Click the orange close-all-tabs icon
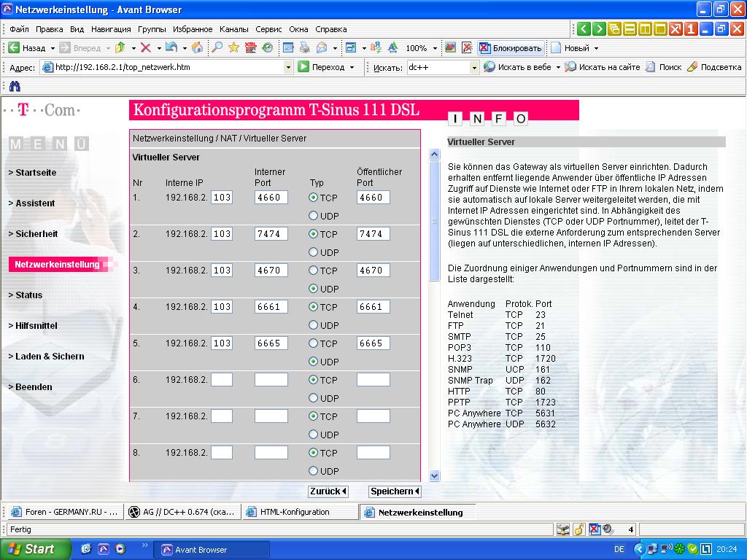Screen dimensions: 747x560 click(675, 29)
